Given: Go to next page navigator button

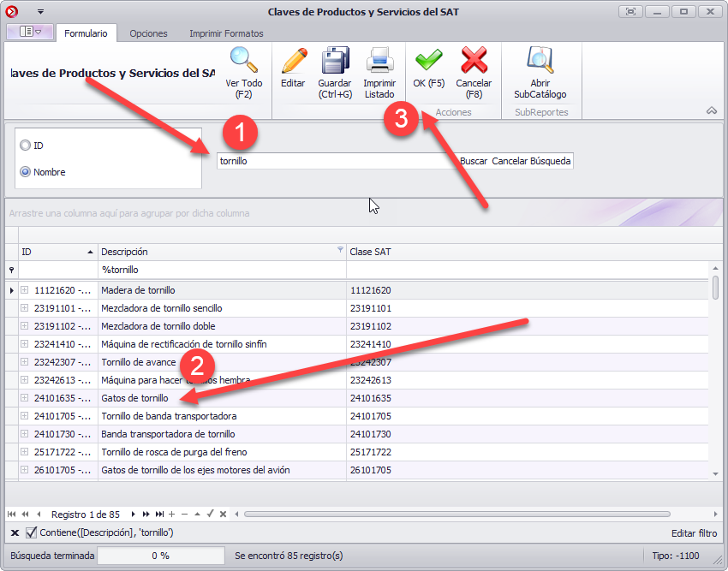Looking at the screenshot, I should click(x=146, y=514).
